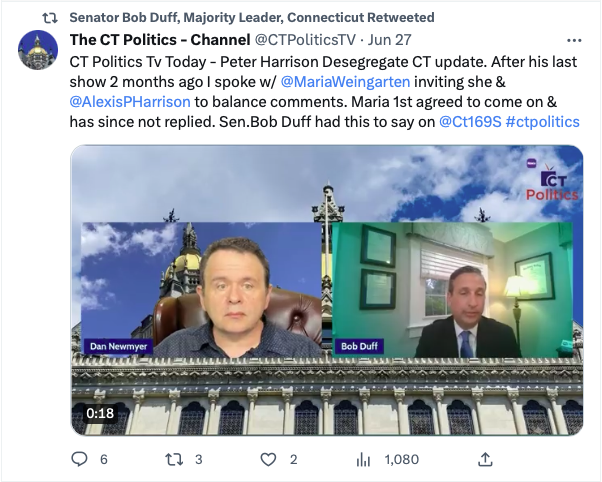Click the retweeted indicator icon at top

tap(50, 18)
